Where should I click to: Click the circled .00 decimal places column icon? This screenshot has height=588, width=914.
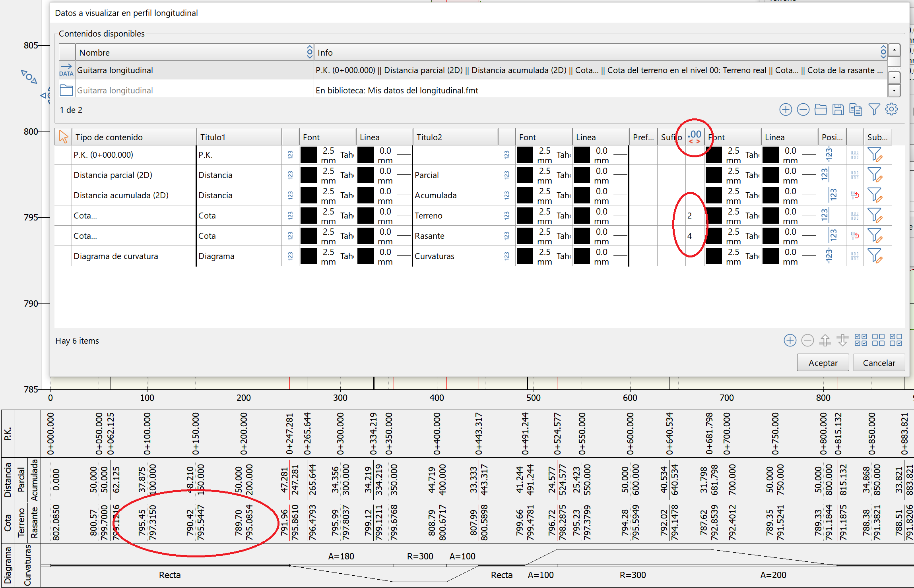point(694,137)
